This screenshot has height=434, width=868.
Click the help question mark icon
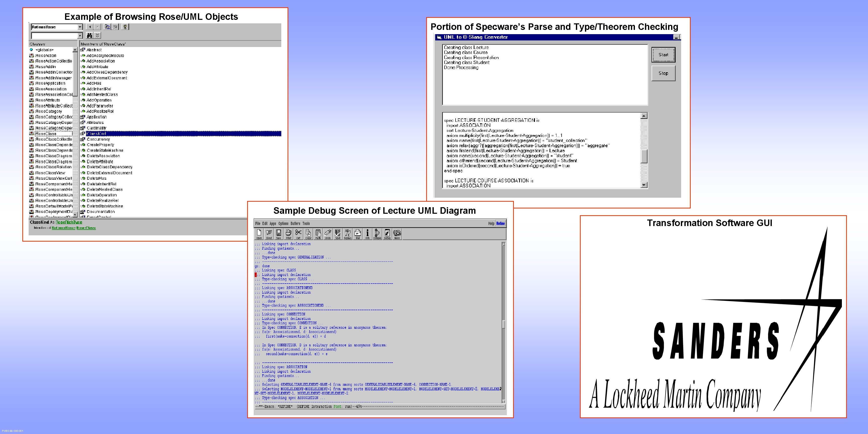point(125,27)
